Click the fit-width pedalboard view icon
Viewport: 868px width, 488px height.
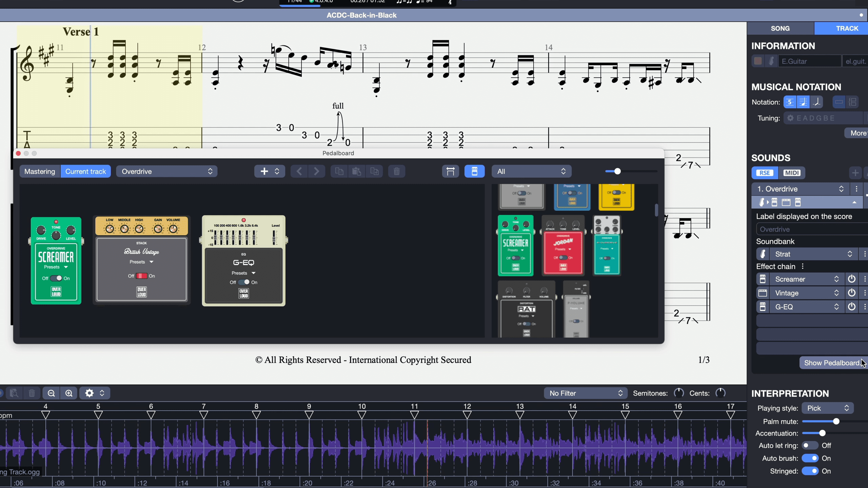coord(450,171)
